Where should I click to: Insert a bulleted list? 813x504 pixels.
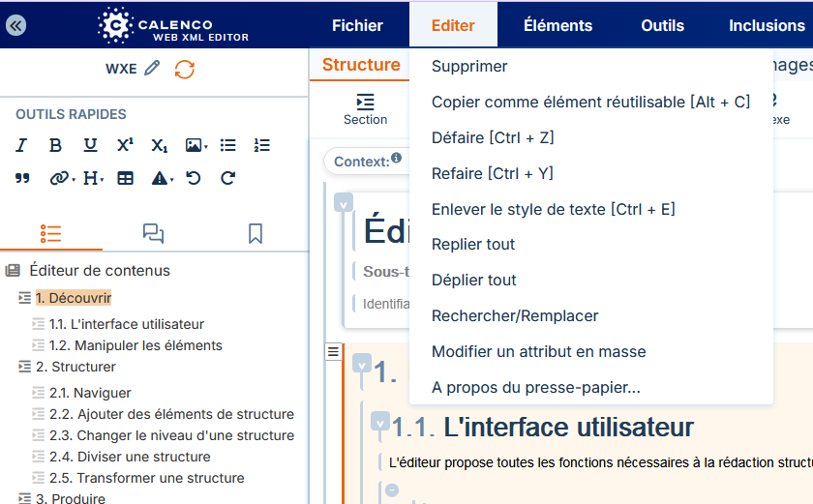click(x=227, y=145)
